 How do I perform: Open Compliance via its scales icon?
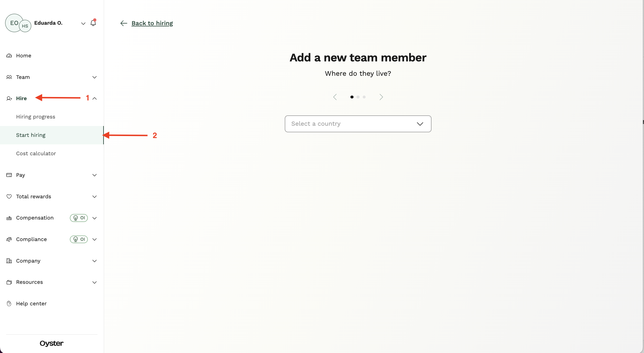[x=9, y=239]
